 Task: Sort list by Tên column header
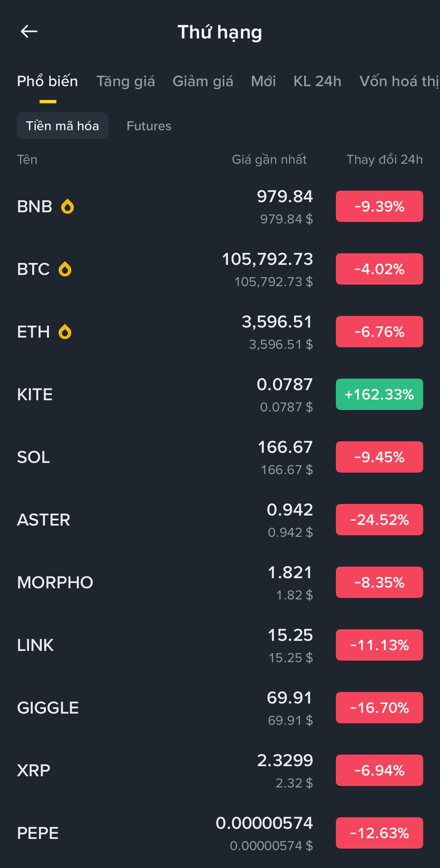tap(27, 160)
